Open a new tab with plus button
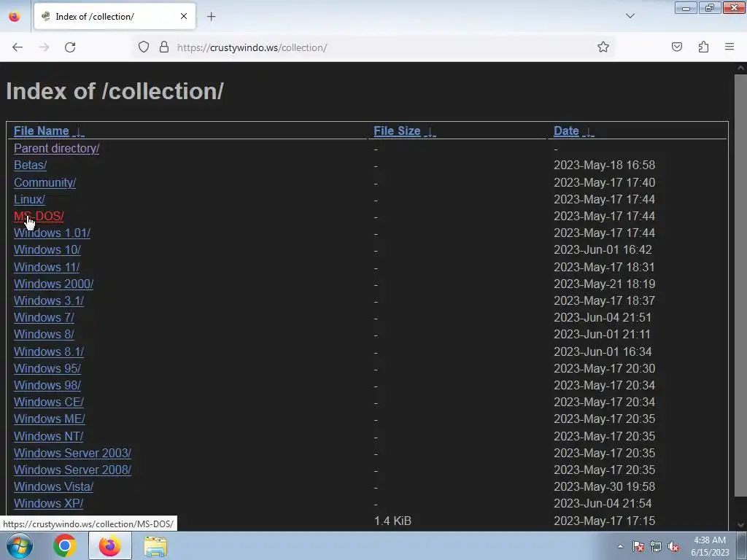Screen dimensions: 747x560 (211, 17)
